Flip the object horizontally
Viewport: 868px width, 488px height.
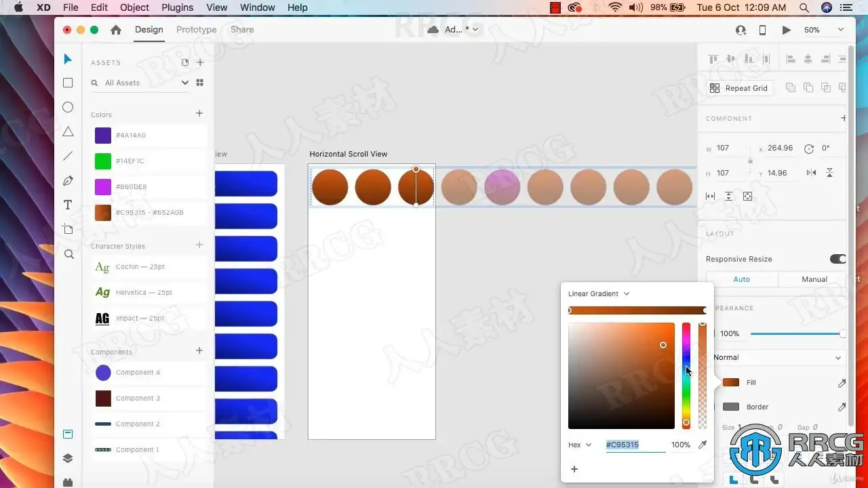pos(811,173)
